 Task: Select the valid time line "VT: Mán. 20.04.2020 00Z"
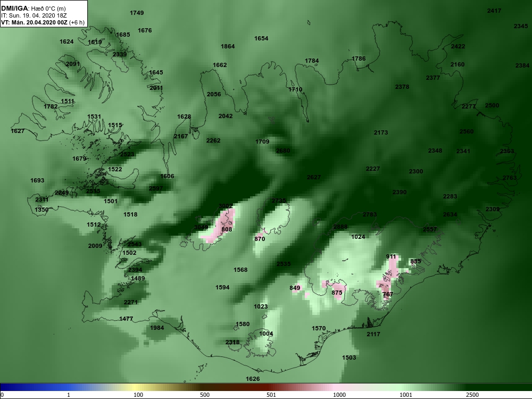[x=34, y=23]
